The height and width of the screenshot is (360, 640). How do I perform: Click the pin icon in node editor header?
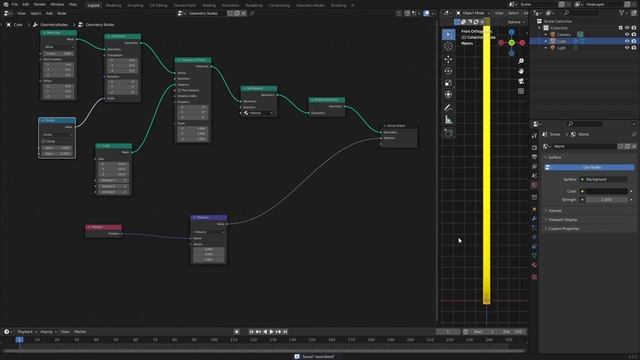pos(252,13)
